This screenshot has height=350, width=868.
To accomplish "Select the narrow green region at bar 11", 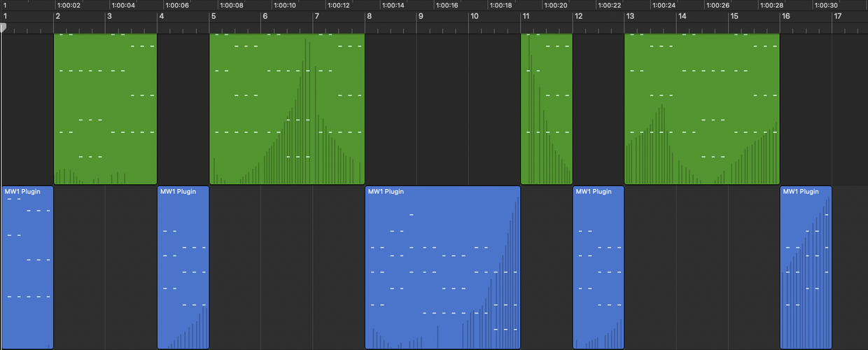I will click(547, 109).
